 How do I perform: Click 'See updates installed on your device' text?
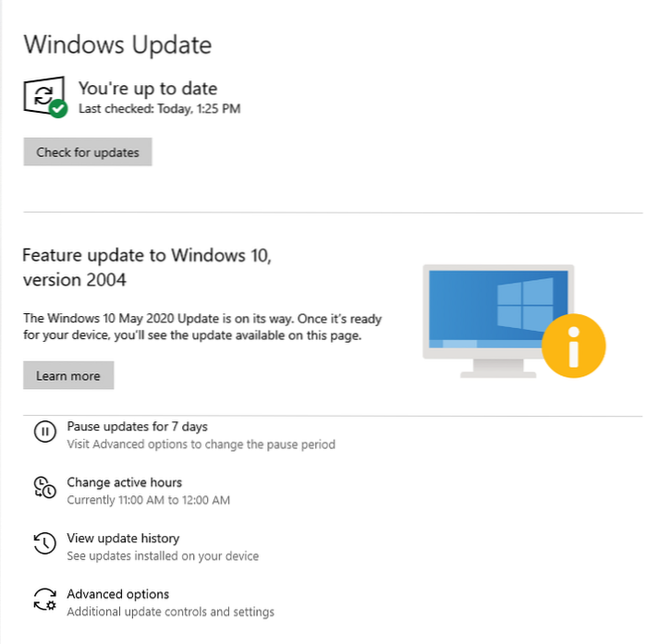[x=163, y=556]
